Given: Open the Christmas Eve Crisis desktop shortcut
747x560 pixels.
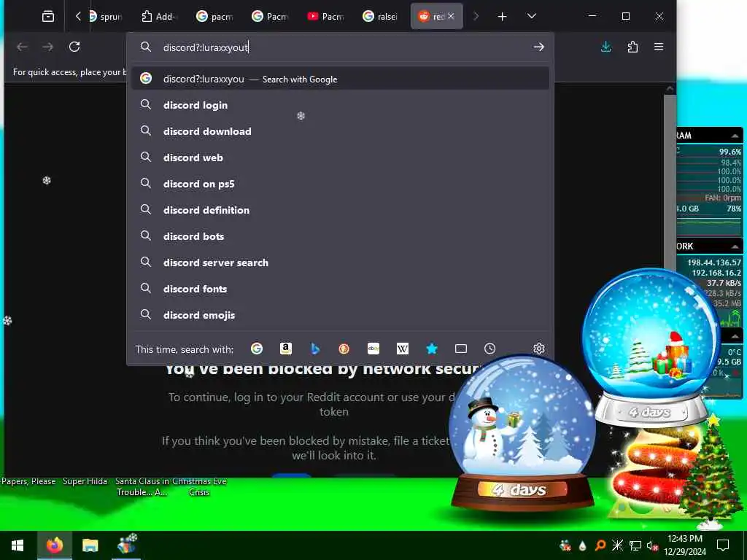Looking at the screenshot, I should [199, 486].
